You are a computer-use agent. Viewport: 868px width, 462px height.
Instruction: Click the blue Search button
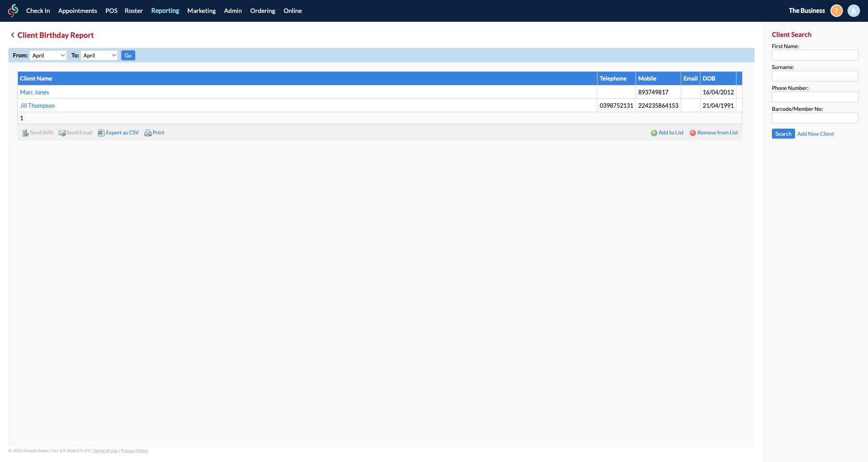[783, 134]
